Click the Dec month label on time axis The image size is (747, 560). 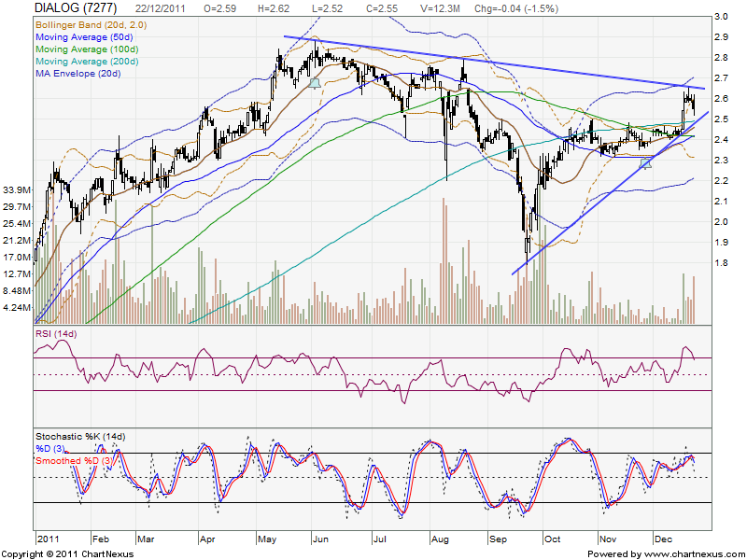(666, 539)
